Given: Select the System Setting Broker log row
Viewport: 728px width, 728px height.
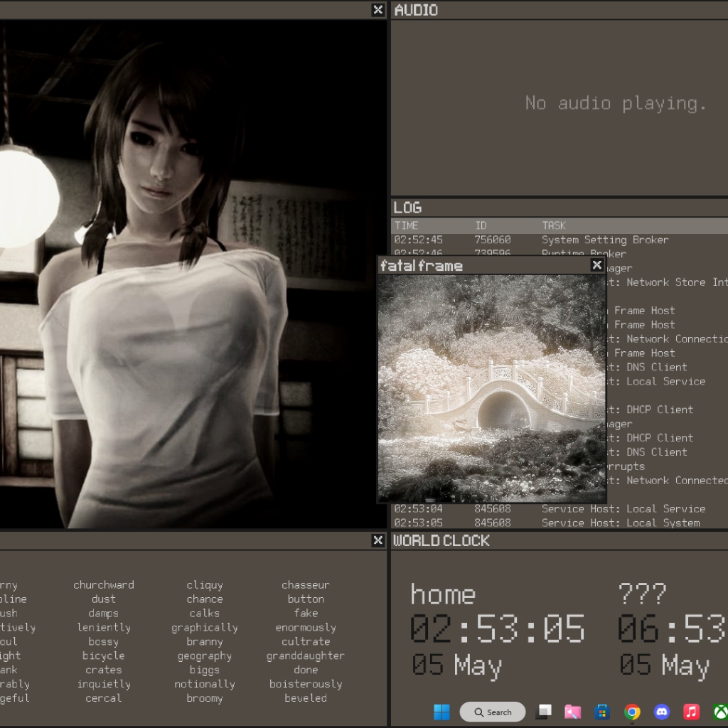Looking at the screenshot, I should click(560, 240).
